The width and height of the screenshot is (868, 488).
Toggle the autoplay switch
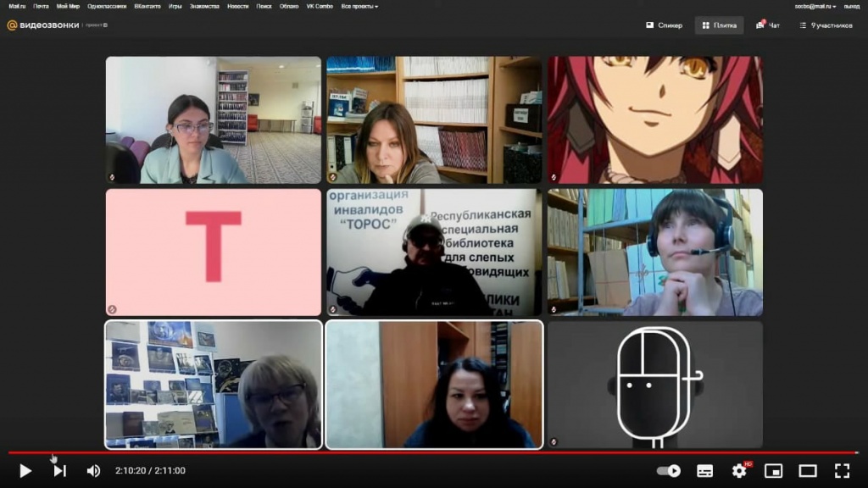coord(669,470)
